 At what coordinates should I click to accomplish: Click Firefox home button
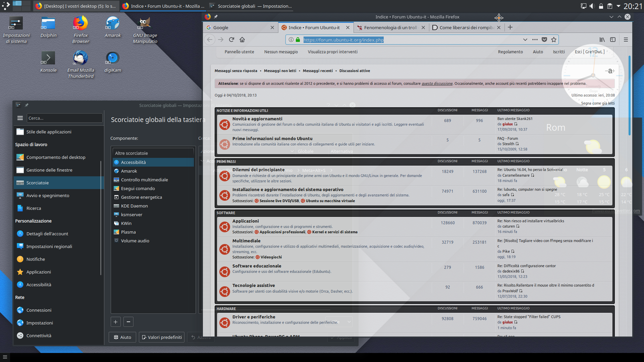coord(242,39)
